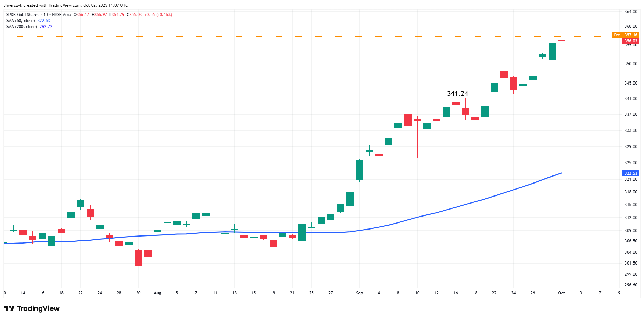Select the last red candle at Oct
Viewport: 644px width, 319px height.
(562, 41)
